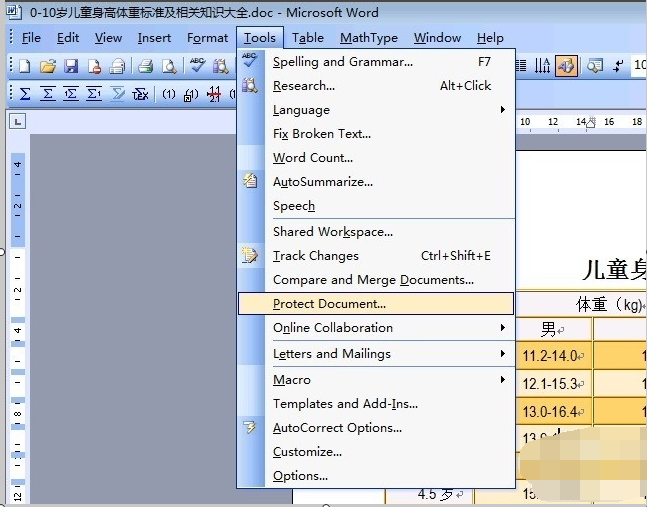Viewport: 647px width, 507px height.
Task: Run Spelling and Grammar toolbar icon
Action: pos(197,65)
